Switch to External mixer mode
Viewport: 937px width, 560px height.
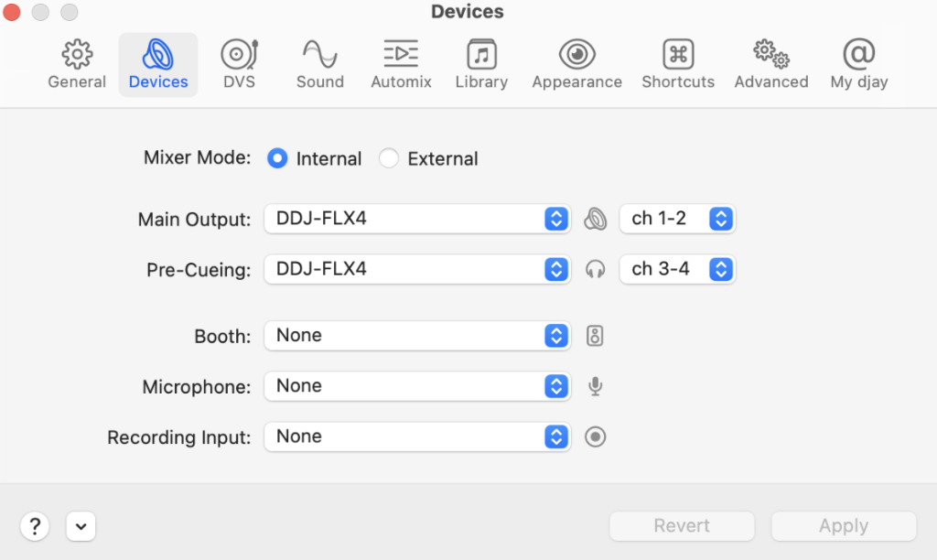click(x=388, y=158)
